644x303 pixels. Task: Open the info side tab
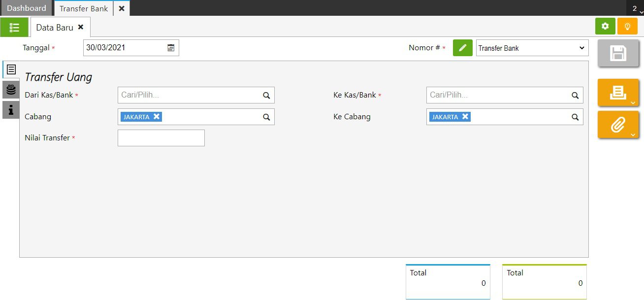(x=11, y=110)
